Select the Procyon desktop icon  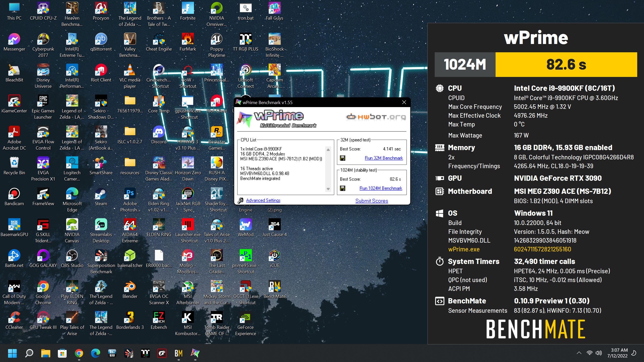[x=101, y=12]
